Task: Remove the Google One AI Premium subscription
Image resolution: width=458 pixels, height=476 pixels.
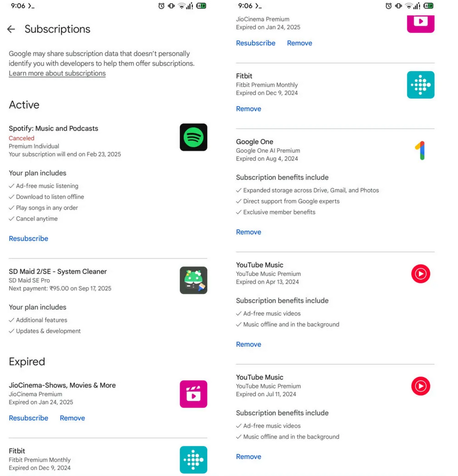Action: pos(248,232)
